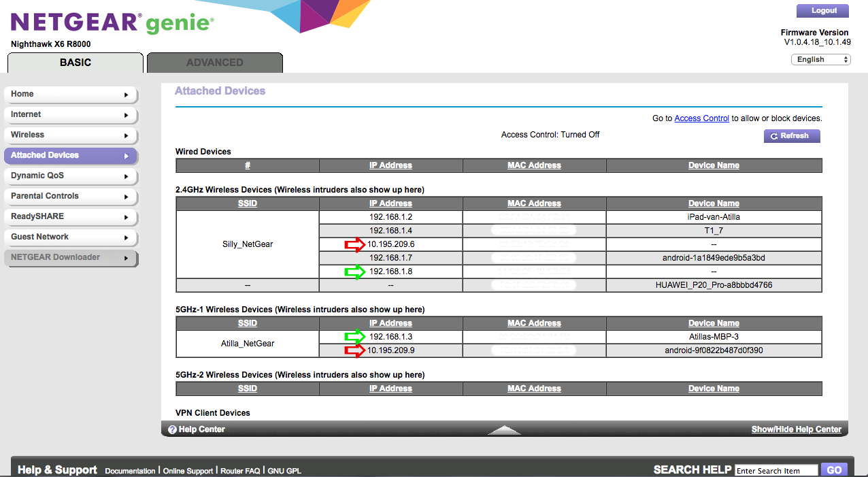
Task: Click the Logout button
Action: (x=824, y=11)
